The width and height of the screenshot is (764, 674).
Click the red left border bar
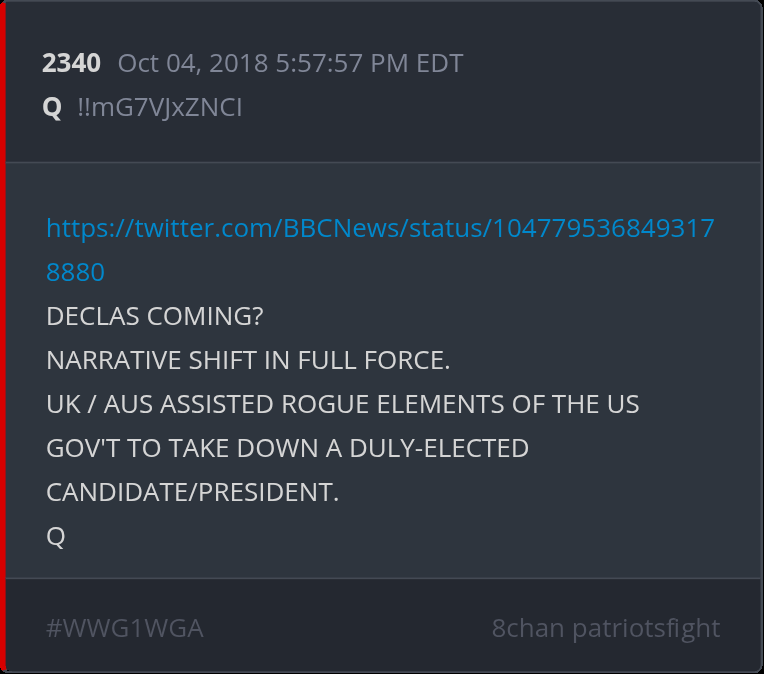click(2, 336)
